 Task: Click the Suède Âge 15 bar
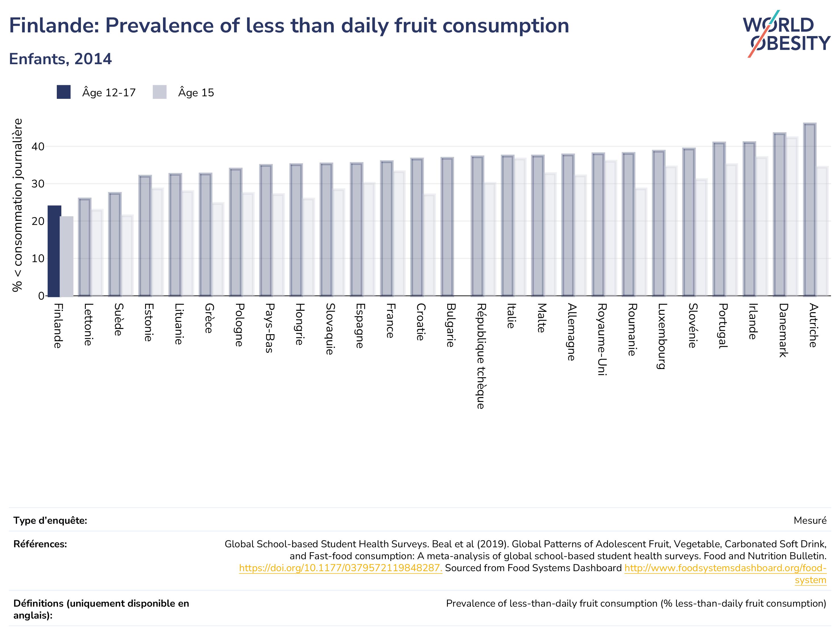(x=127, y=256)
